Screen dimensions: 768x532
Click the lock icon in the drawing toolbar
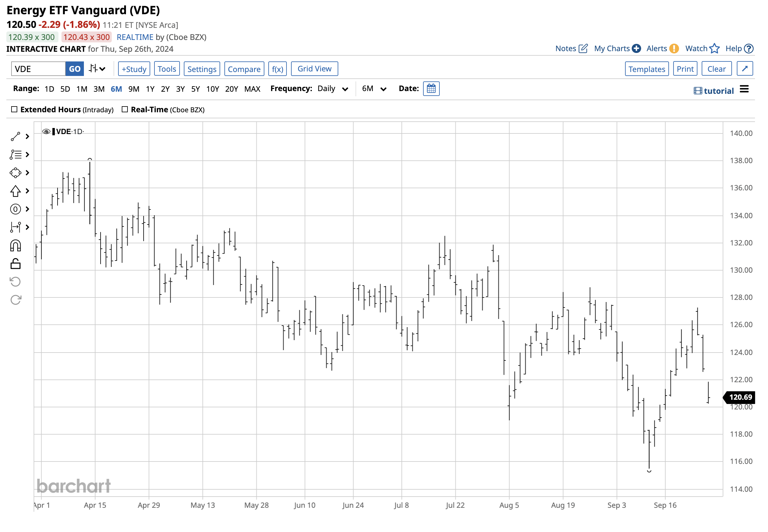tap(15, 264)
